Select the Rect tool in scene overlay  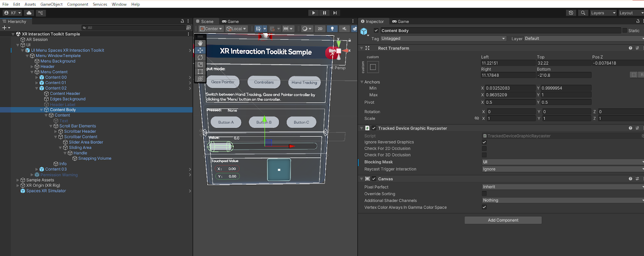(x=200, y=72)
